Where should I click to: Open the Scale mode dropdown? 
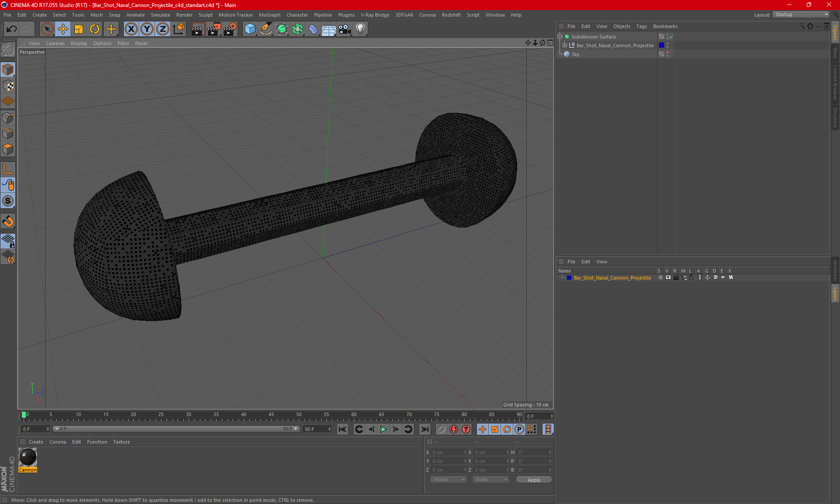[x=491, y=479]
